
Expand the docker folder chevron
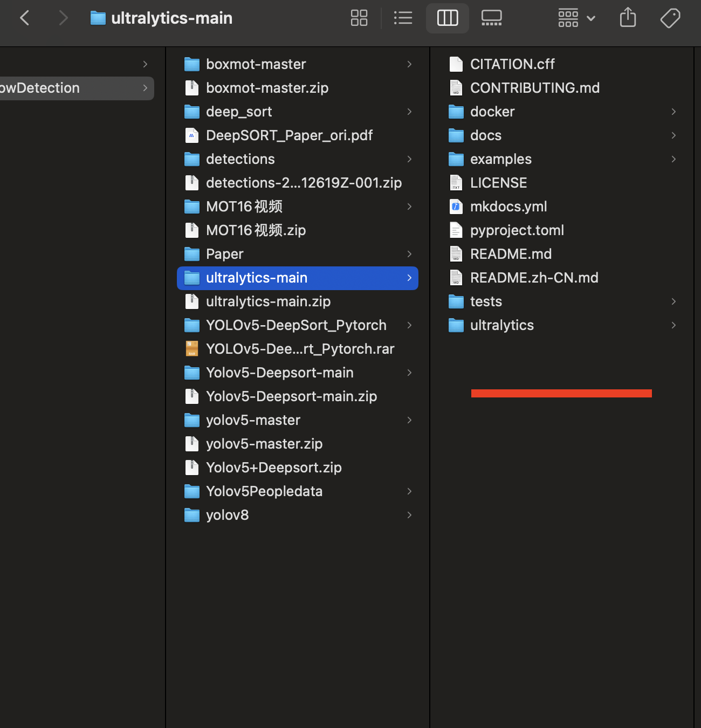pos(673,112)
